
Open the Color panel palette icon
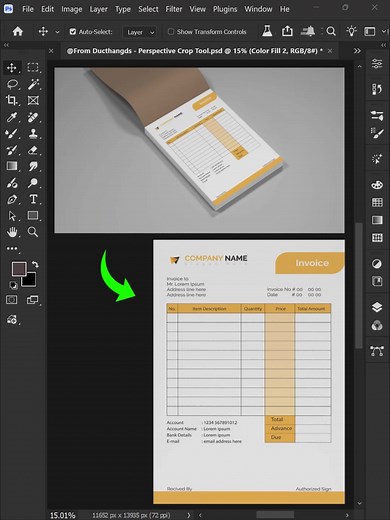click(377, 184)
